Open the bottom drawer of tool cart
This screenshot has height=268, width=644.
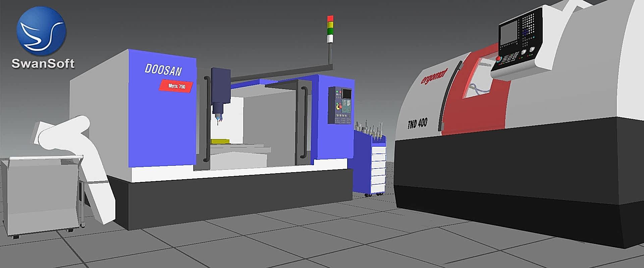pyautogui.click(x=379, y=188)
